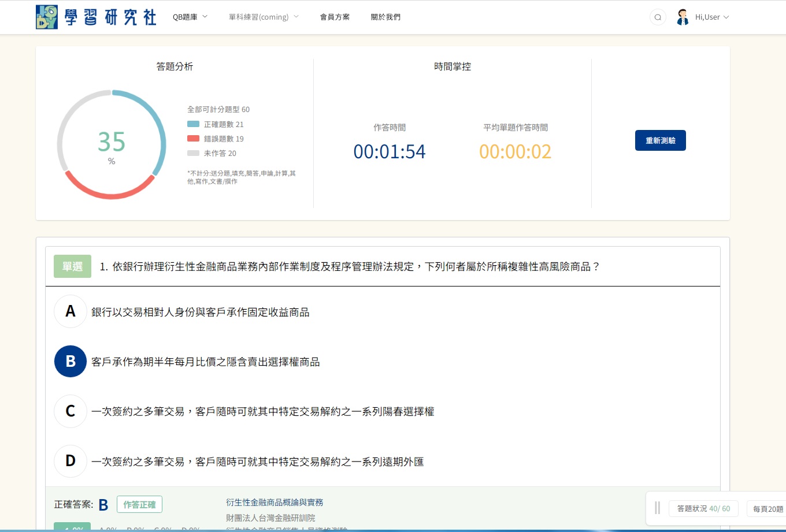
Task: Grab the drag handle on the floating status panel
Action: pos(657,508)
